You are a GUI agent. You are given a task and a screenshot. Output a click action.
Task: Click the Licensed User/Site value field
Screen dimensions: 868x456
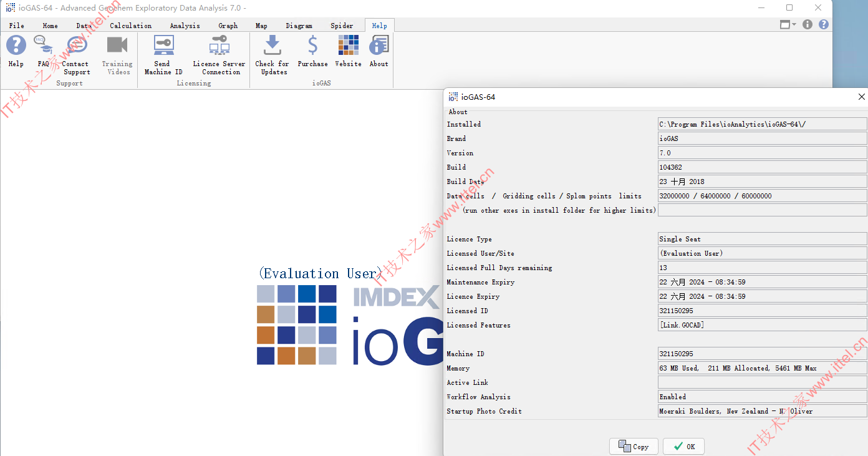pyautogui.click(x=762, y=253)
